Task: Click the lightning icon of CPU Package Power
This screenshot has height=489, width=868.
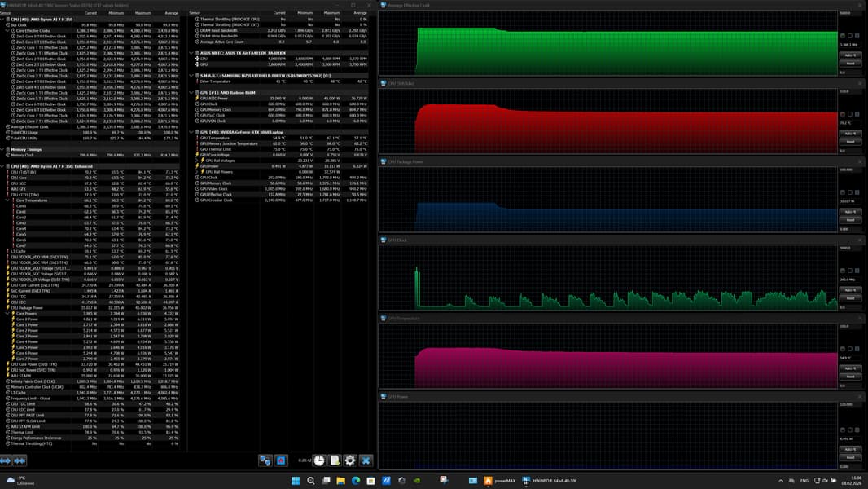Action: (x=8, y=308)
